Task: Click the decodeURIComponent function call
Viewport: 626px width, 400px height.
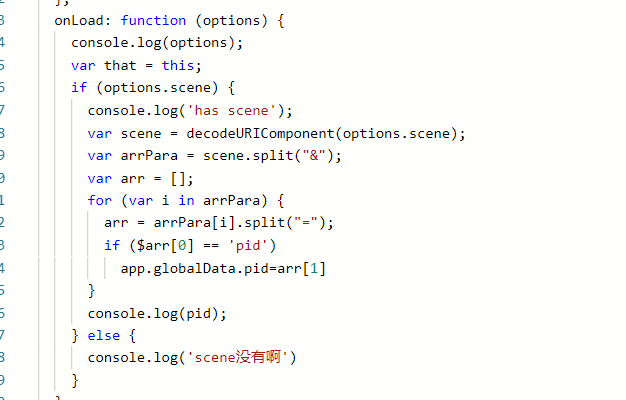Action: click(x=260, y=133)
